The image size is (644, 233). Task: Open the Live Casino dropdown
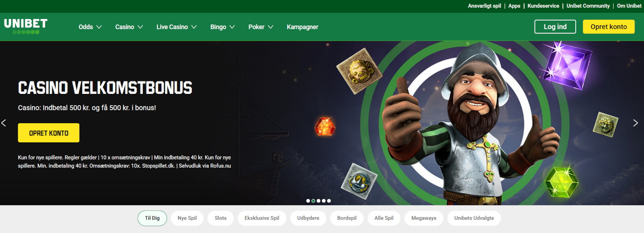(176, 27)
